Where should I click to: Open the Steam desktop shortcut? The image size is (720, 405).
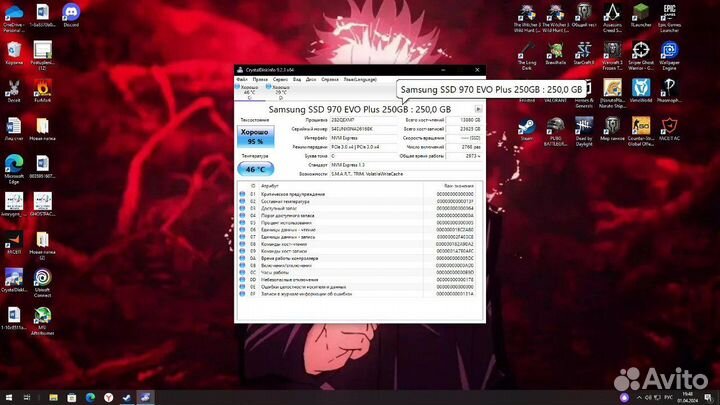pyautogui.click(x=527, y=129)
